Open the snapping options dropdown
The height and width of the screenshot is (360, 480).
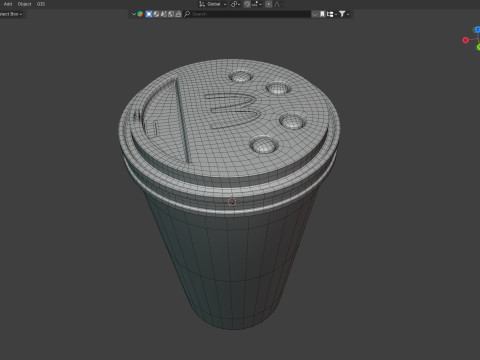[x=257, y=4]
